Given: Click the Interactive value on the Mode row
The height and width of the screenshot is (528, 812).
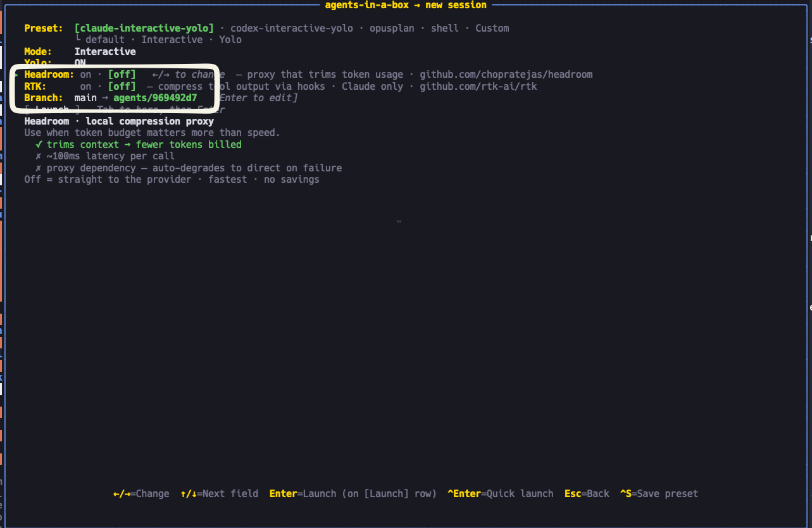Looking at the screenshot, I should point(105,52).
